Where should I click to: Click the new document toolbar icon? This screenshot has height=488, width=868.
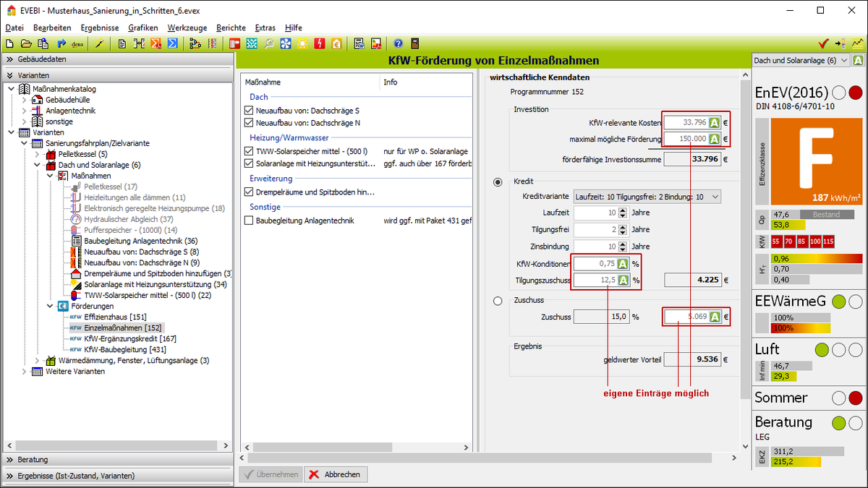pyautogui.click(x=9, y=43)
